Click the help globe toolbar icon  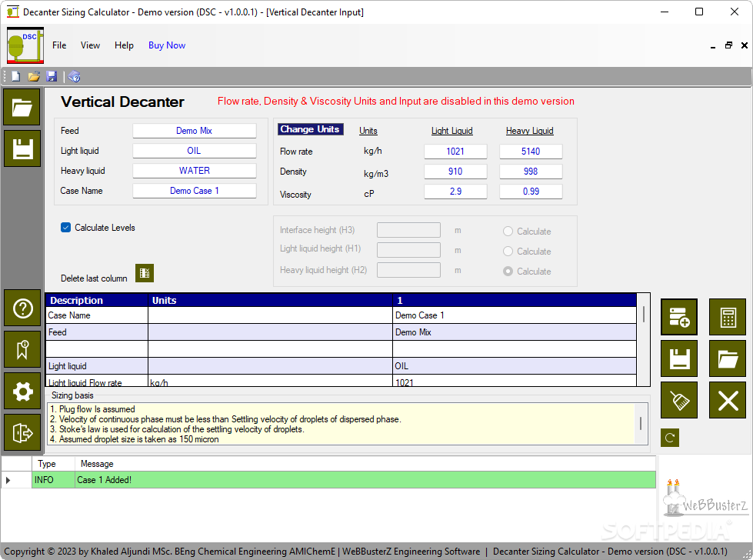click(75, 76)
